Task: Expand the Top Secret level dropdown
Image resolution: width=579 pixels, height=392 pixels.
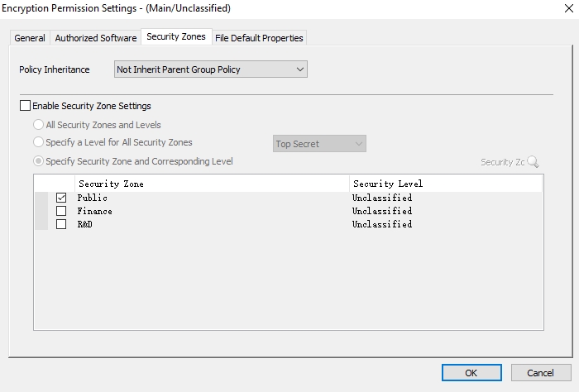Action: point(319,144)
